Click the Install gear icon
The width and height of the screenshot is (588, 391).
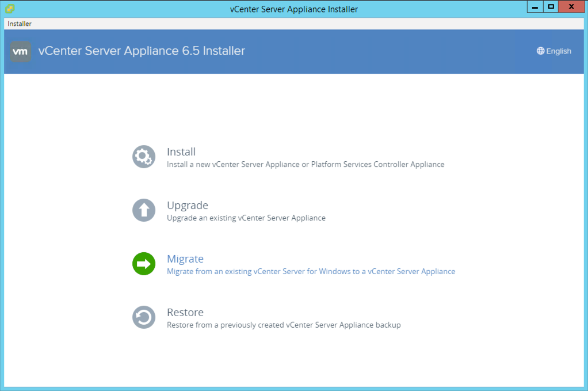144,157
